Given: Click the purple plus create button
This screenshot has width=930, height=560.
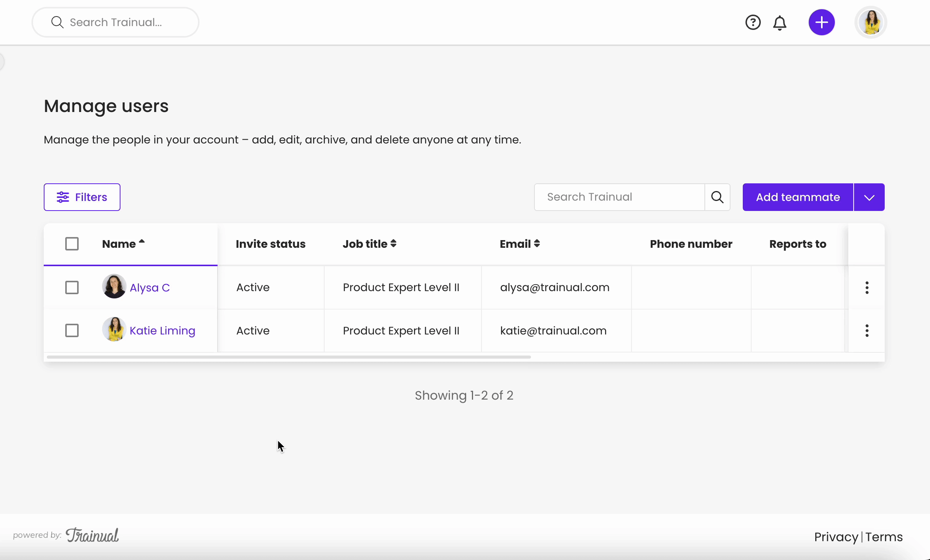Looking at the screenshot, I should [821, 22].
